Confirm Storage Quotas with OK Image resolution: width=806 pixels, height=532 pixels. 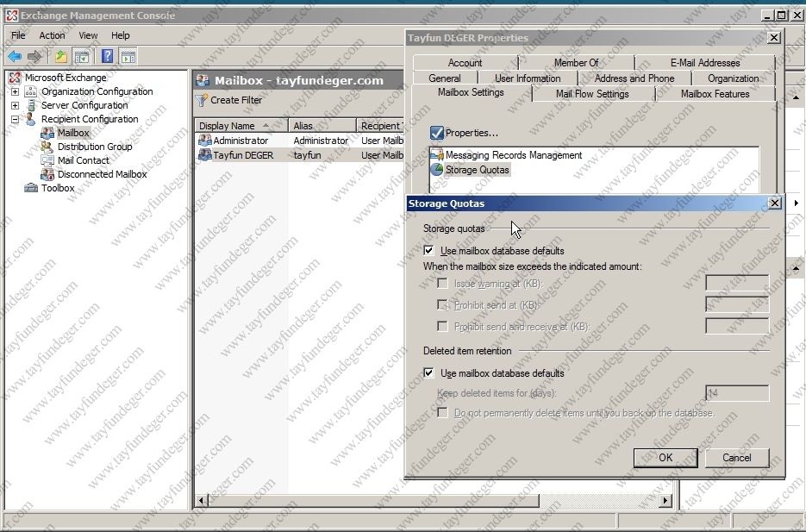tap(665, 458)
